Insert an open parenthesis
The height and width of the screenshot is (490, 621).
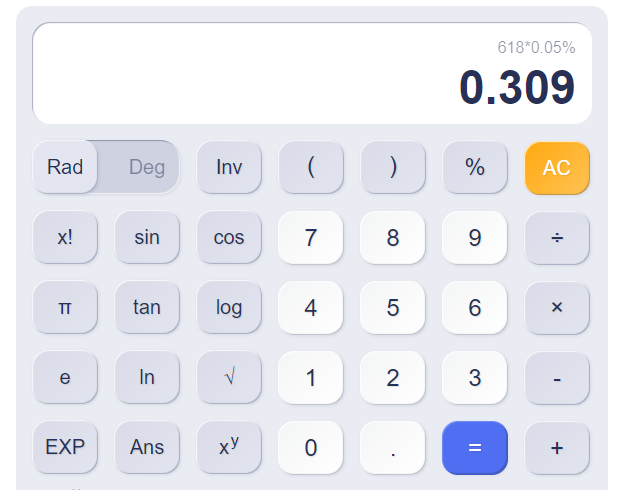(x=311, y=167)
